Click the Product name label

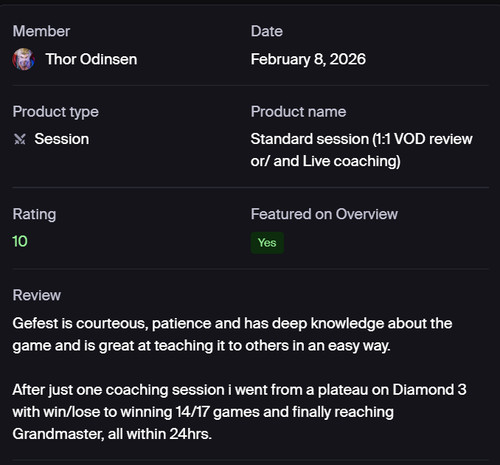(x=298, y=112)
